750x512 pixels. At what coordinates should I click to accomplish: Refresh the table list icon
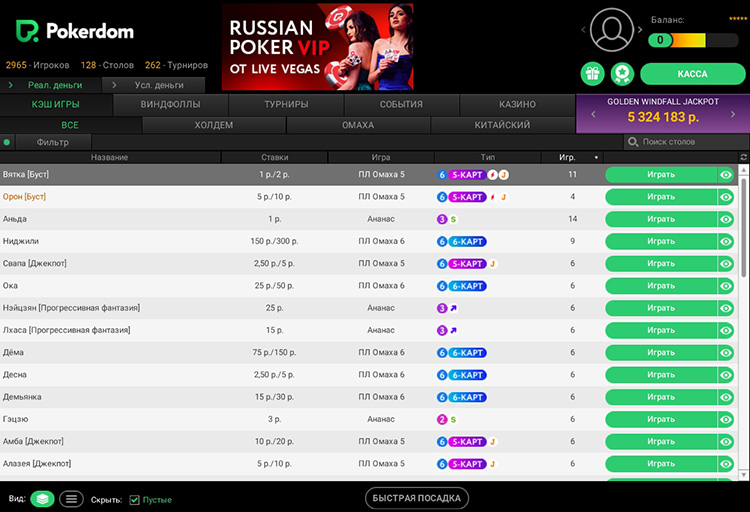[x=743, y=157]
